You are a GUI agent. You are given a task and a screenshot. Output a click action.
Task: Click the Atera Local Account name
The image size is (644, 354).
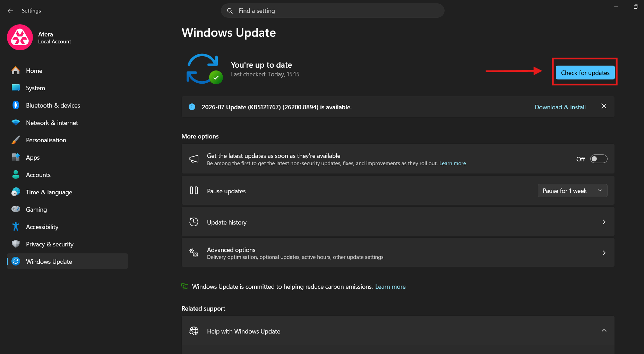click(x=54, y=37)
